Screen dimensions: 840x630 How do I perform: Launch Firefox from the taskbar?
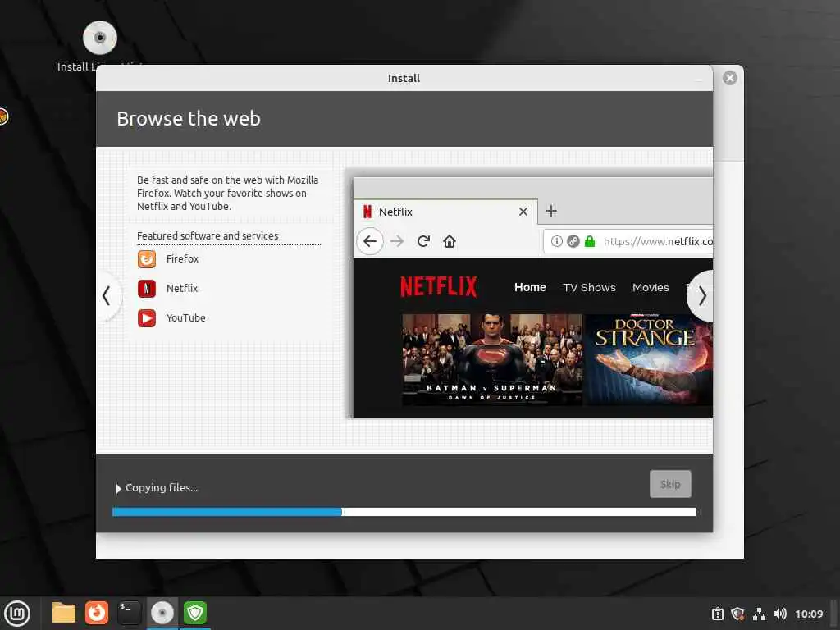click(x=97, y=613)
